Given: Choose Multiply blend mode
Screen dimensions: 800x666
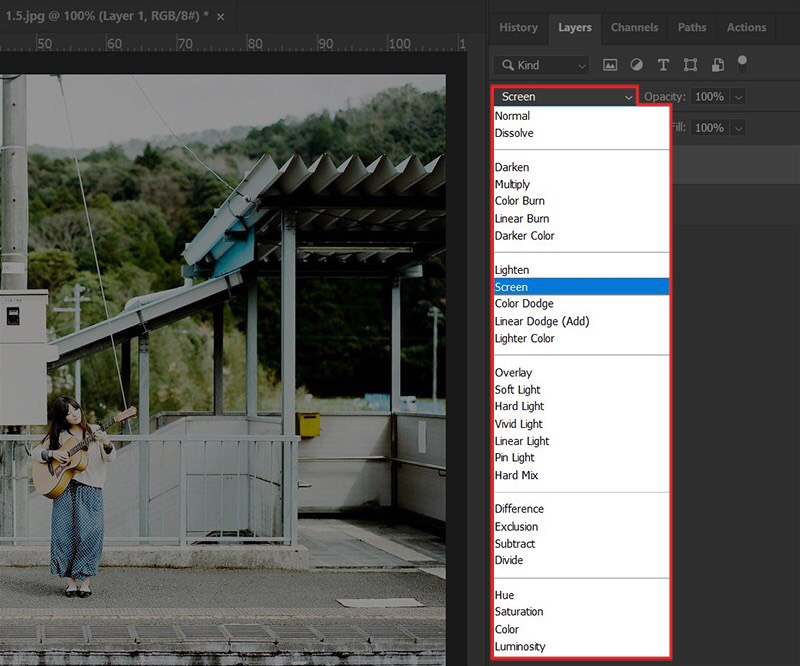Looking at the screenshot, I should point(582,184).
